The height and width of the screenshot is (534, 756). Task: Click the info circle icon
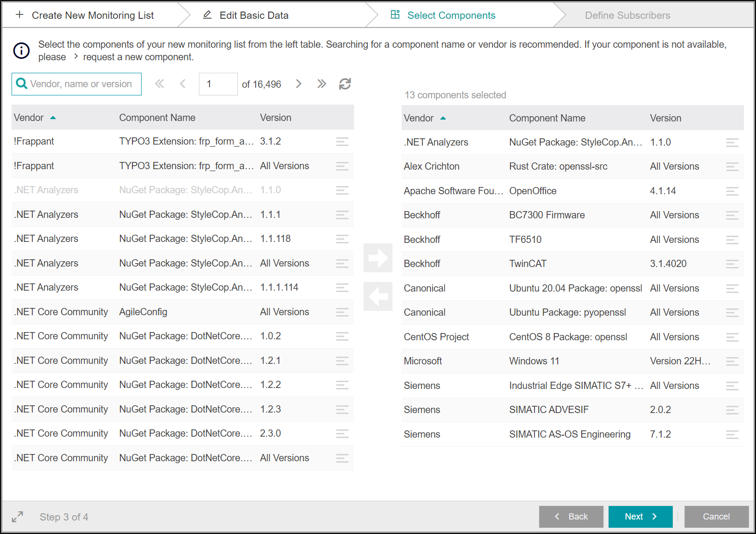pyautogui.click(x=22, y=50)
